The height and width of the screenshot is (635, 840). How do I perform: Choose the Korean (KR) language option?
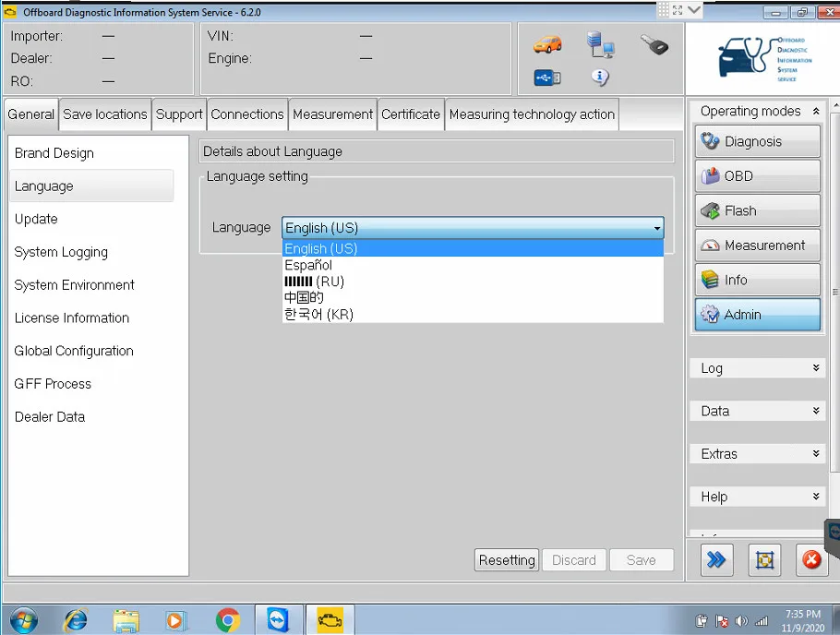pos(473,314)
